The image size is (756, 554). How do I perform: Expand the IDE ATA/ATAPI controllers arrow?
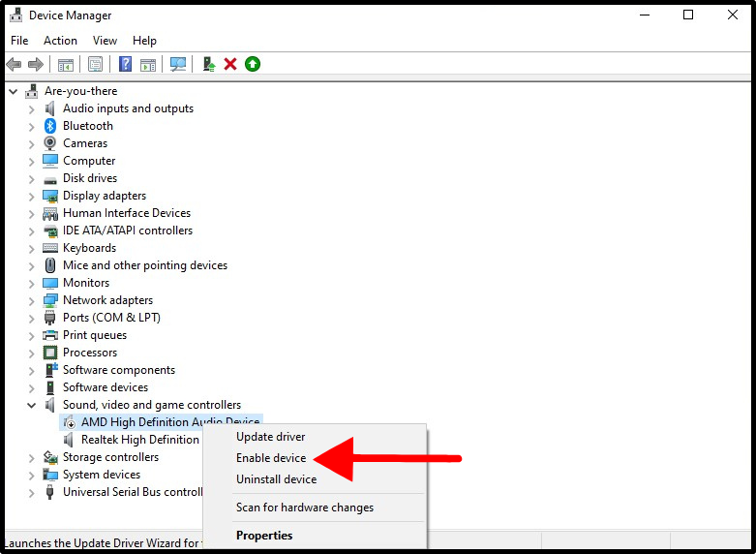click(x=31, y=231)
